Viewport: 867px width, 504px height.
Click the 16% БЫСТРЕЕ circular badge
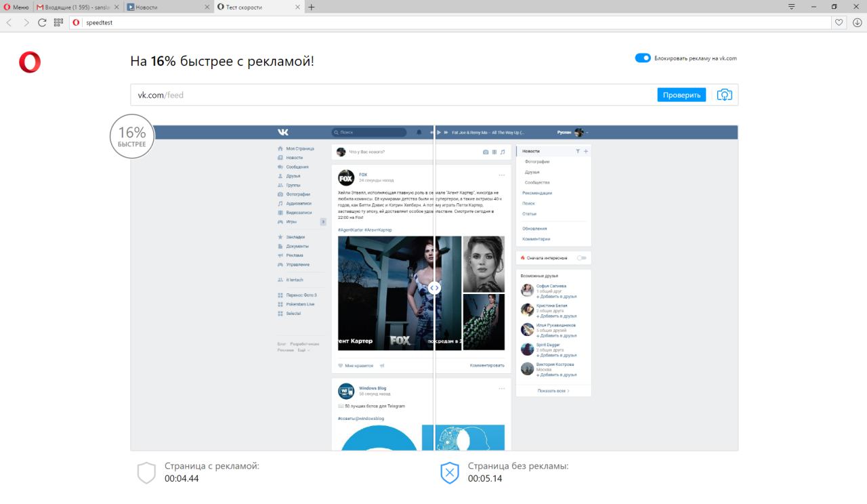pos(132,135)
